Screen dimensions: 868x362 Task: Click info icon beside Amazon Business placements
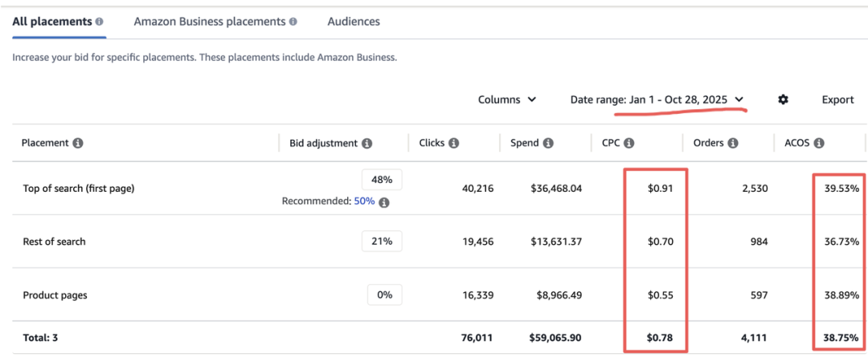tap(293, 22)
